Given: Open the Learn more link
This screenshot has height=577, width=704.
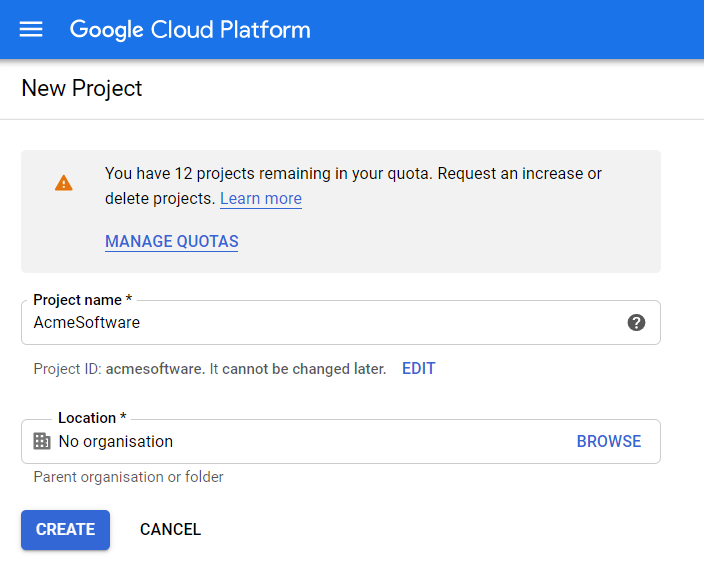Looking at the screenshot, I should click(261, 198).
